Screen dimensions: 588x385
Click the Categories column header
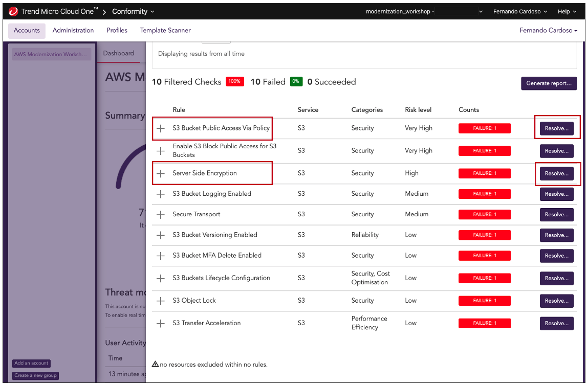point(367,110)
